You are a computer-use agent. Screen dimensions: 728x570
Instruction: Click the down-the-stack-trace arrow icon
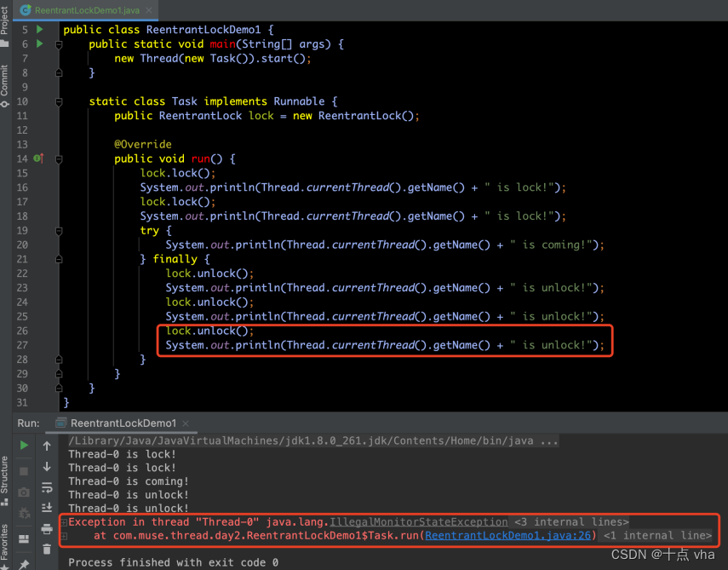click(49, 467)
